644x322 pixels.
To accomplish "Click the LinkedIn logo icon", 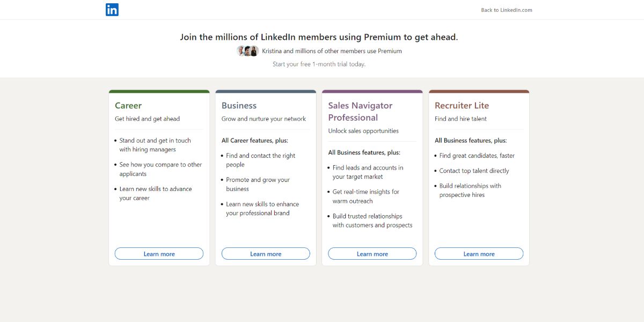I will click(112, 10).
